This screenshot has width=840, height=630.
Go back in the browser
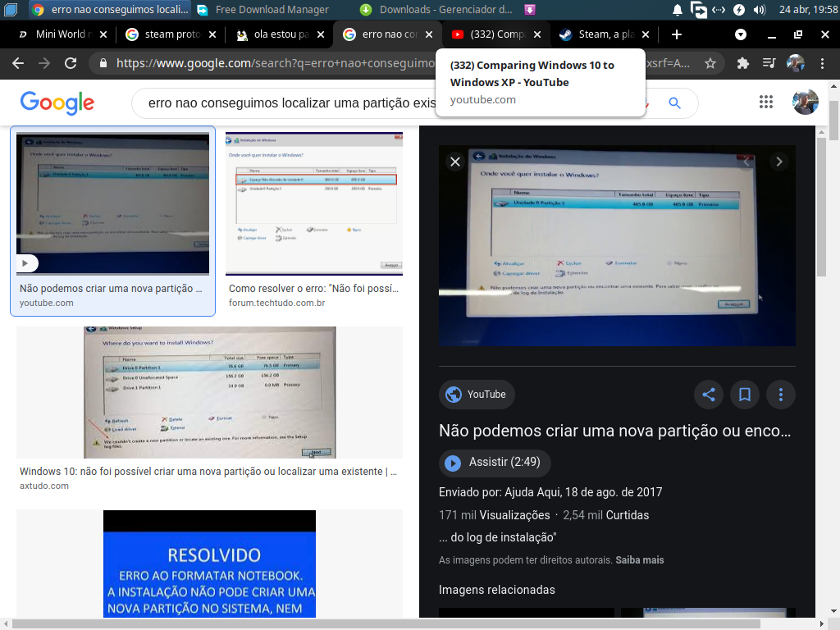pos(18,63)
